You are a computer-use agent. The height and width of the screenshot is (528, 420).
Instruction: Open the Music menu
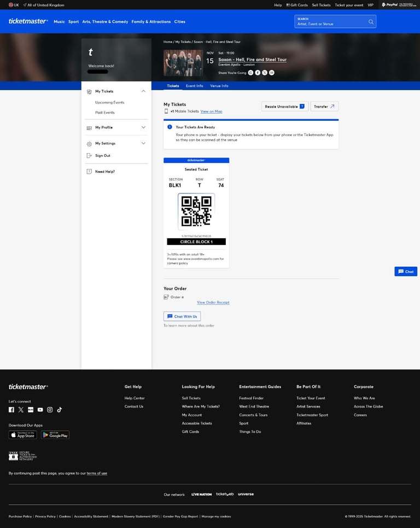[59, 21]
